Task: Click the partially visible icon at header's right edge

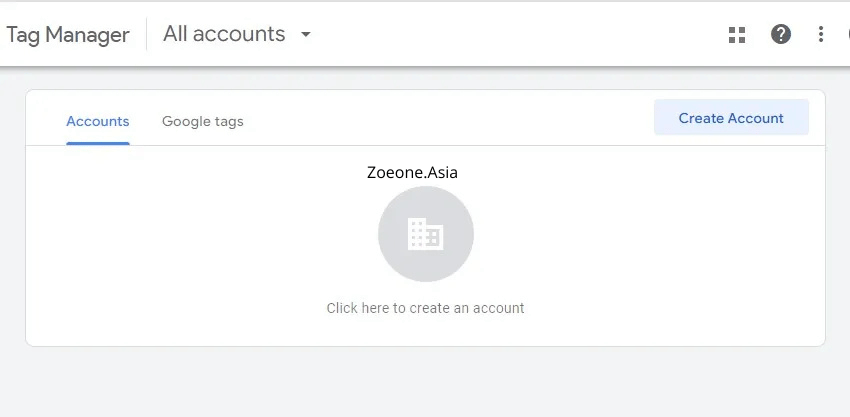Action: click(848, 35)
